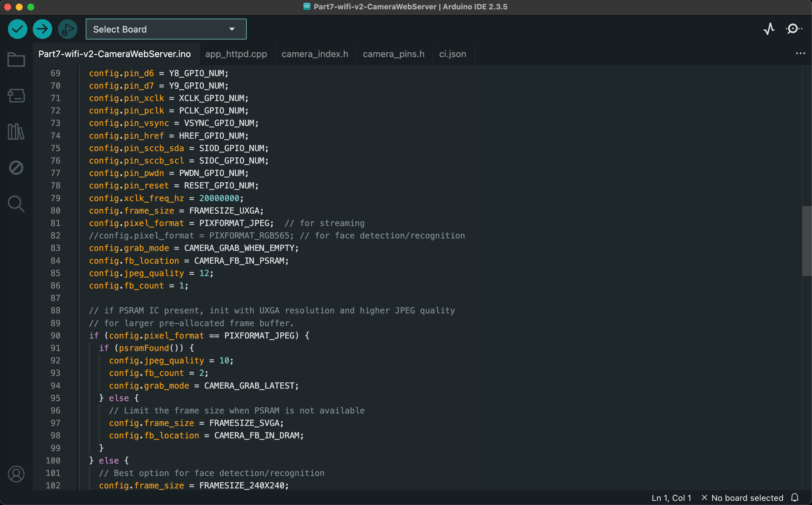The width and height of the screenshot is (812, 505).
Task: Switch to the camera_pins.h tab
Action: 394,54
